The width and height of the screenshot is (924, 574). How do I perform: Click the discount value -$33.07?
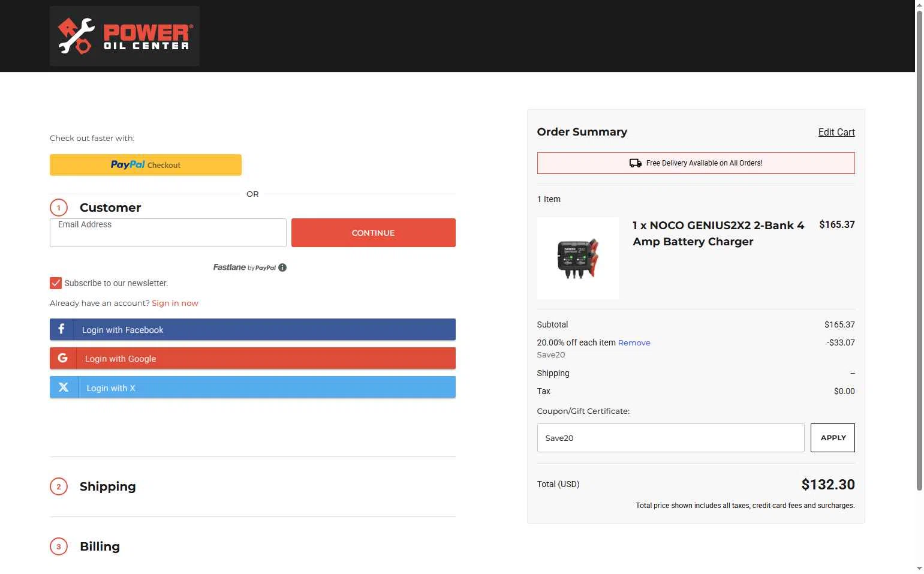[841, 342]
